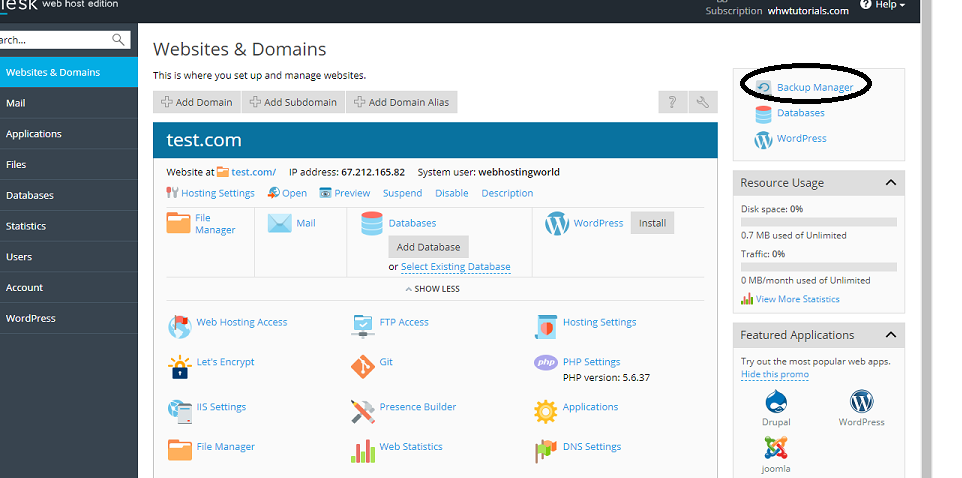Open the IIS Settings icon
Screen dimensions: 962x478
pos(179,410)
